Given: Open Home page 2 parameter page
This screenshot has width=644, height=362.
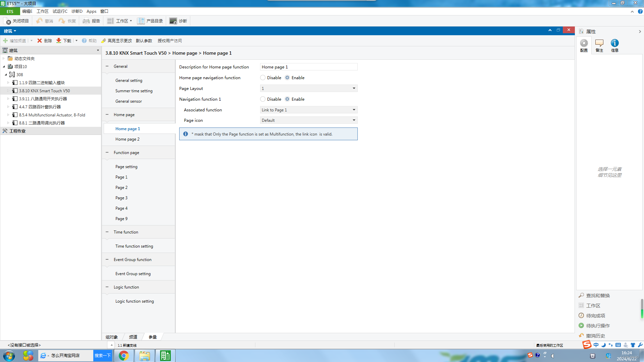Looking at the screenshot, I should (x=128, y=139).
